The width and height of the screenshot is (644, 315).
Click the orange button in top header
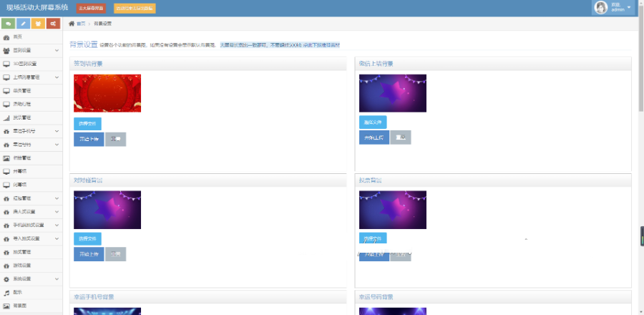[x=135, y=9]
